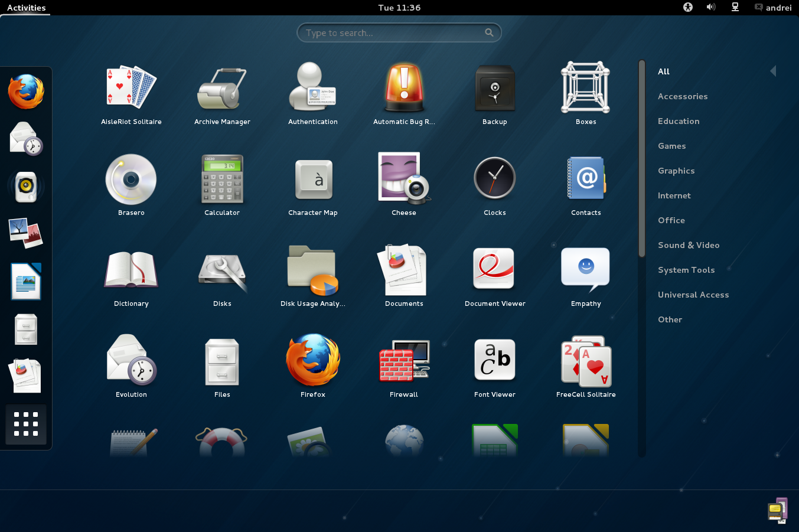
Task: Open the Documents application
Action: click(x=404, y=275)
